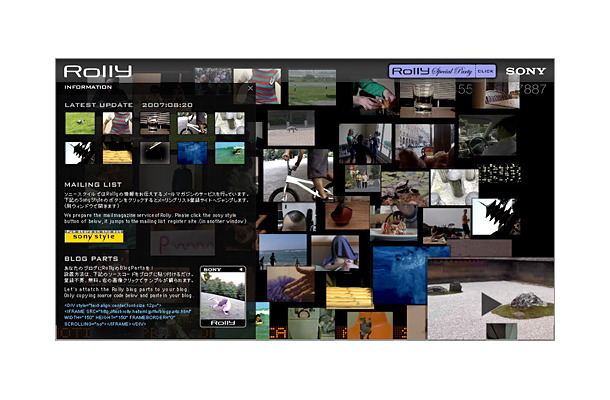Open the red bowl mosaic photo
The height and width of the screenshot is (400, 610).
coord(347,213)
